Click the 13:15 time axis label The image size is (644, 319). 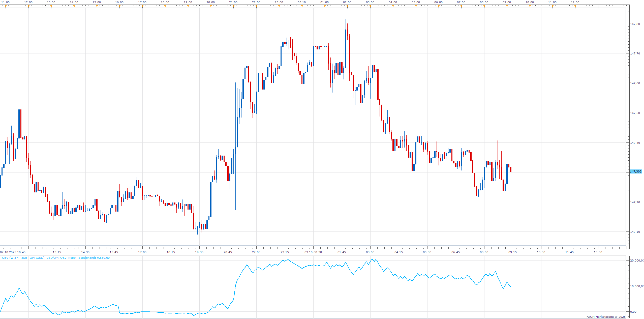pos(57,252)
